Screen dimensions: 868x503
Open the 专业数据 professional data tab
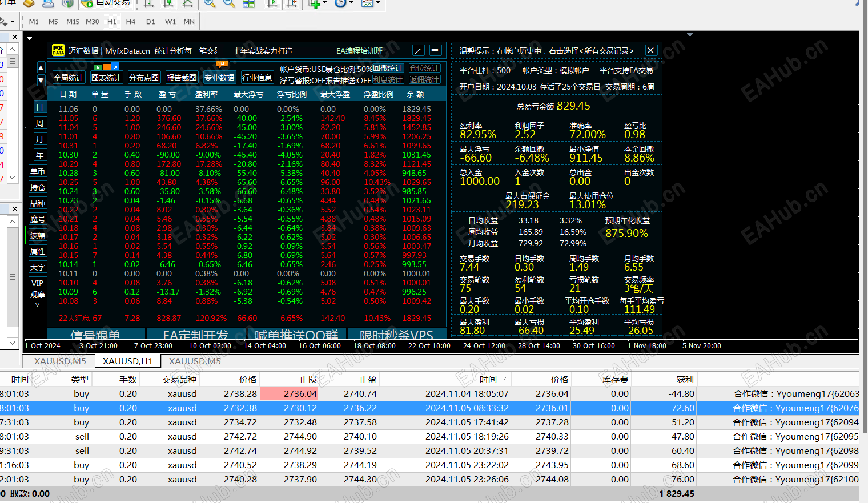pyautogui.click(x=219, y=78)
